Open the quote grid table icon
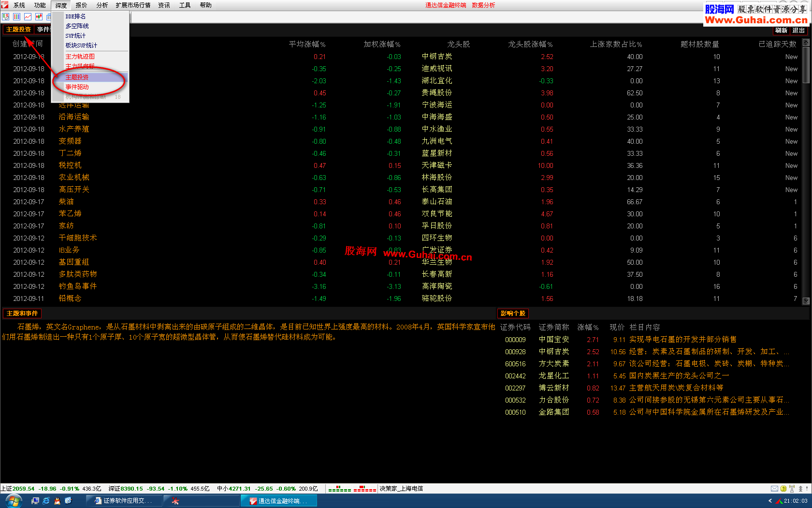 click(16, 16)
